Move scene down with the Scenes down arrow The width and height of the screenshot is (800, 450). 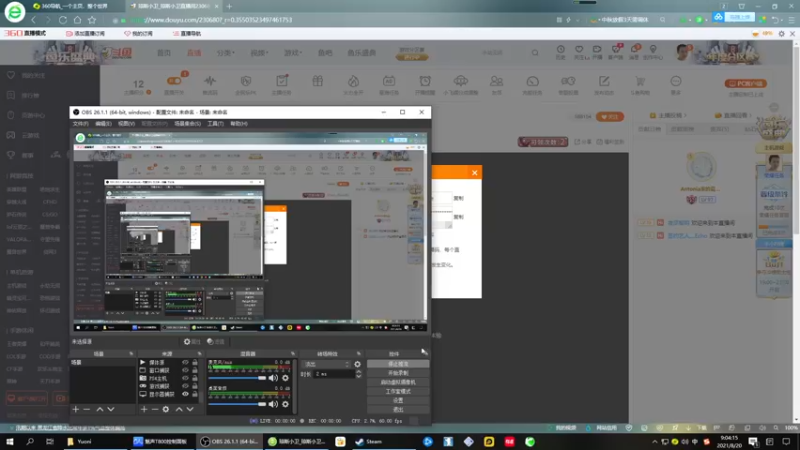(111, 409)
